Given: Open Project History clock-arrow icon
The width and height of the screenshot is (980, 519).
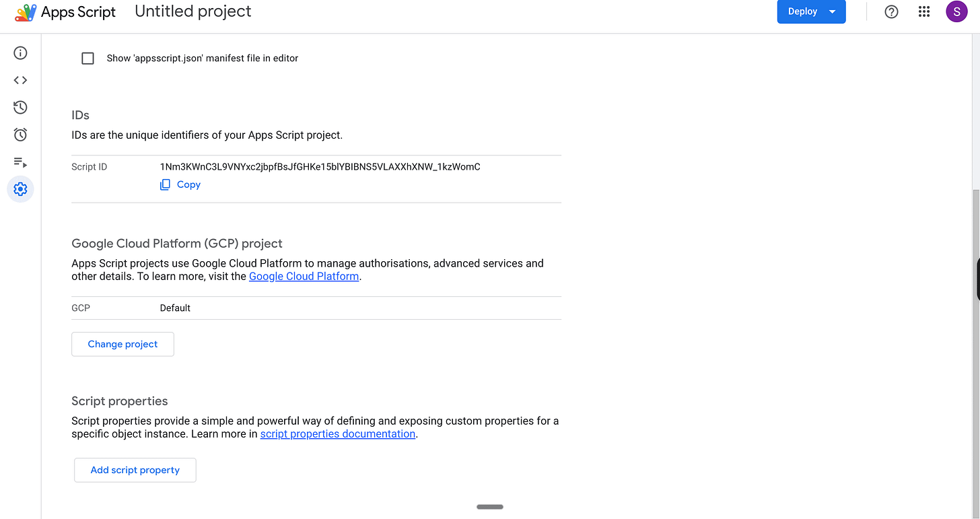Looking at the screenshot, I should pyautogui.click(x=20, y=107).
